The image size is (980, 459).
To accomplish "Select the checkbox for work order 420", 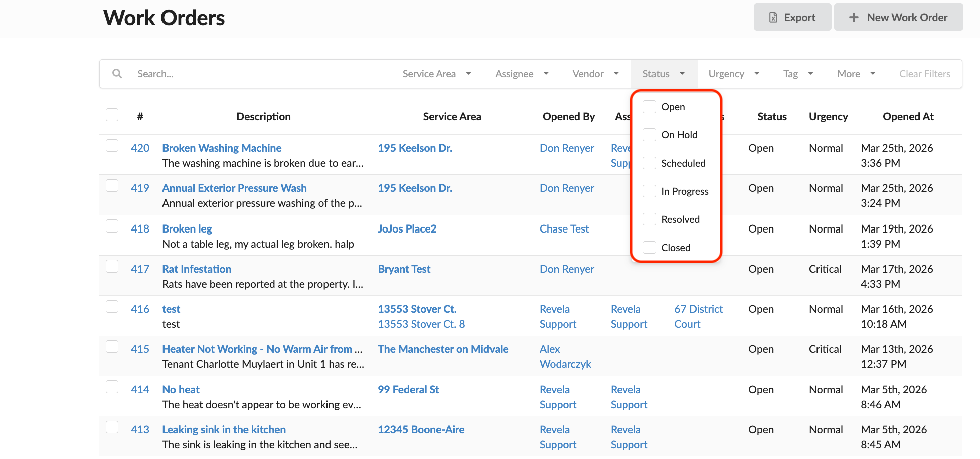I will (x=112, y=146).
